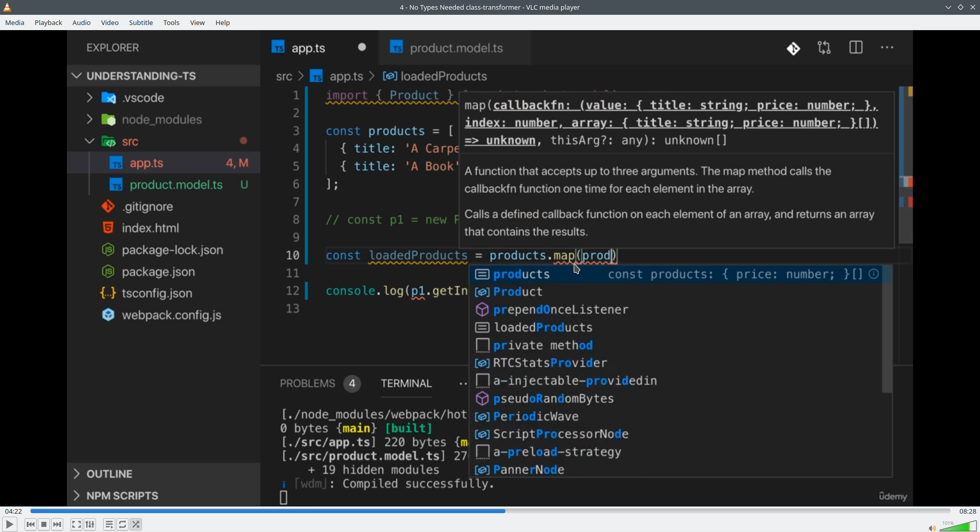The image size is (980, 532).
Task: Mute audio using the speaker icon
Action: point(932,528)
